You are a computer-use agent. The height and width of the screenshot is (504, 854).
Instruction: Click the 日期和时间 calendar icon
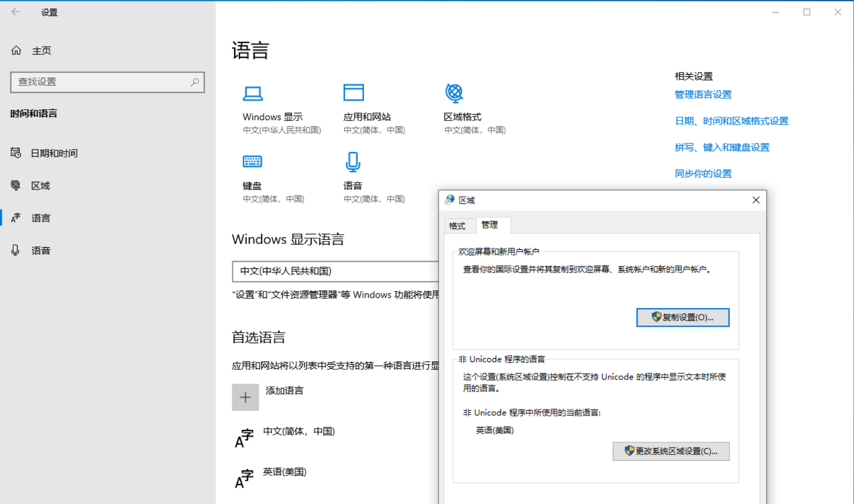(x=16, y=153)
